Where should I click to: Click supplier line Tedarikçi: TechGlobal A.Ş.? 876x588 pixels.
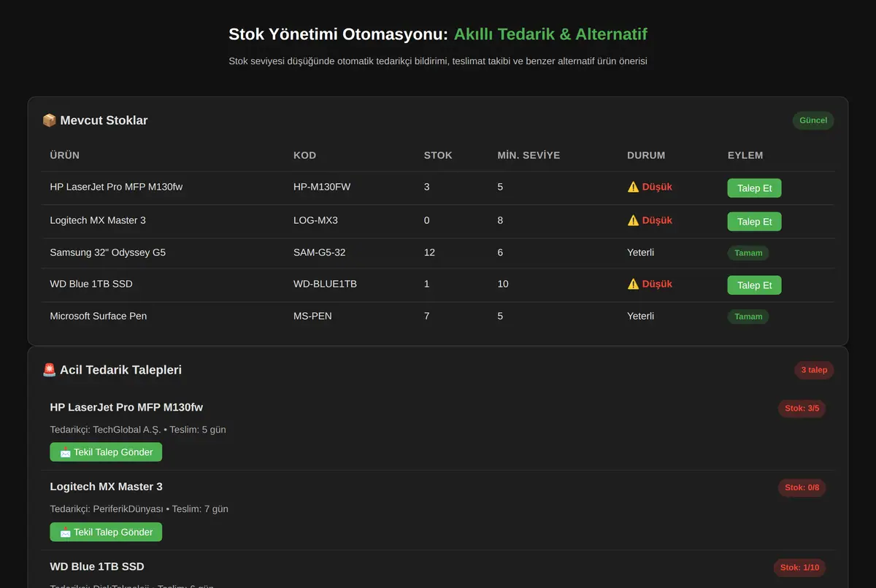coord(138,430)
